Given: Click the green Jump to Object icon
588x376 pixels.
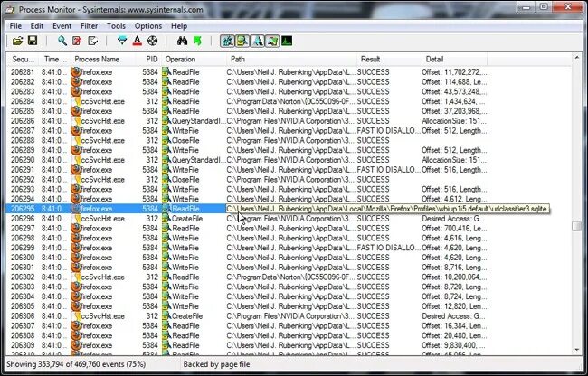Looking at the screenshot, I should pos(197,41).
